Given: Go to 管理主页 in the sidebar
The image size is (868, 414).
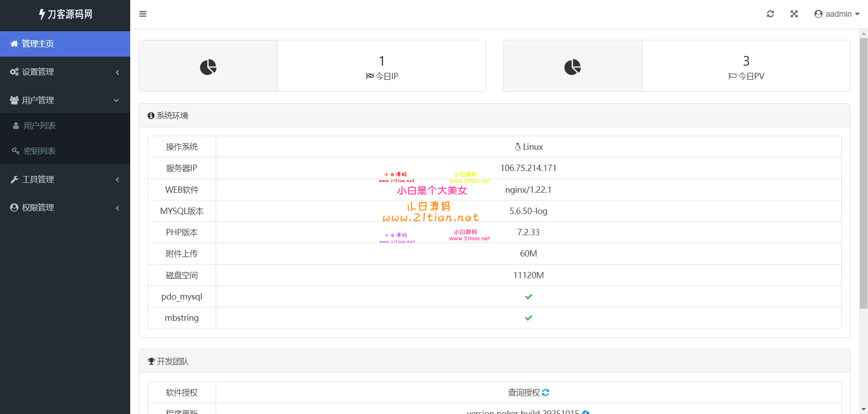Looking at the screenshot, I should (x=38, y=44).
